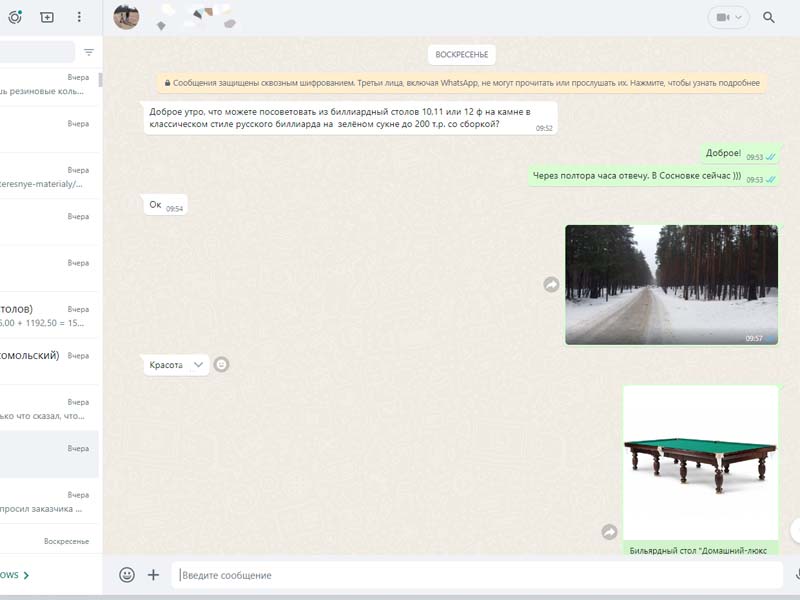Viewport: 800px width, 600px height.
Task: Open the snowy forest road photo
Action: (x=671, y=285)
